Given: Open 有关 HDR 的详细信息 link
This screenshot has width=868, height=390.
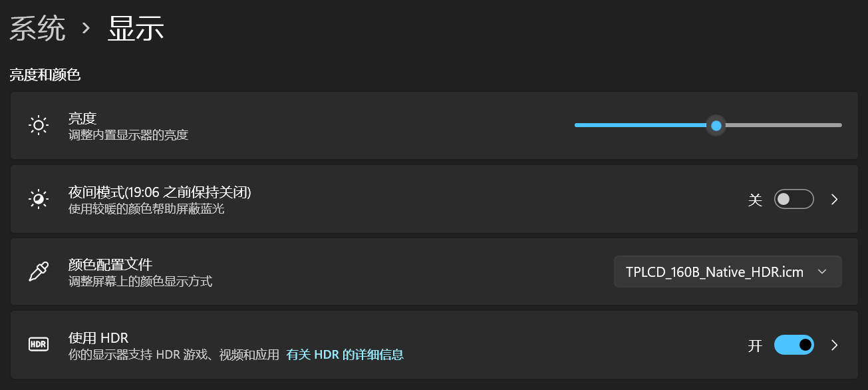Looking at the screenshot, I should point(345,355).
